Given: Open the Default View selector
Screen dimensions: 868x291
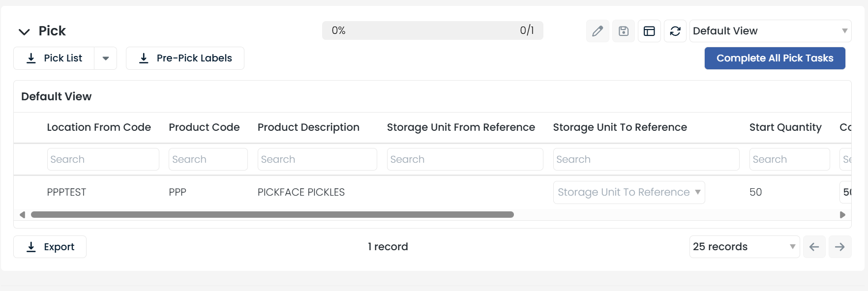Looking at the screenshot, I should [x=770, y=31].
